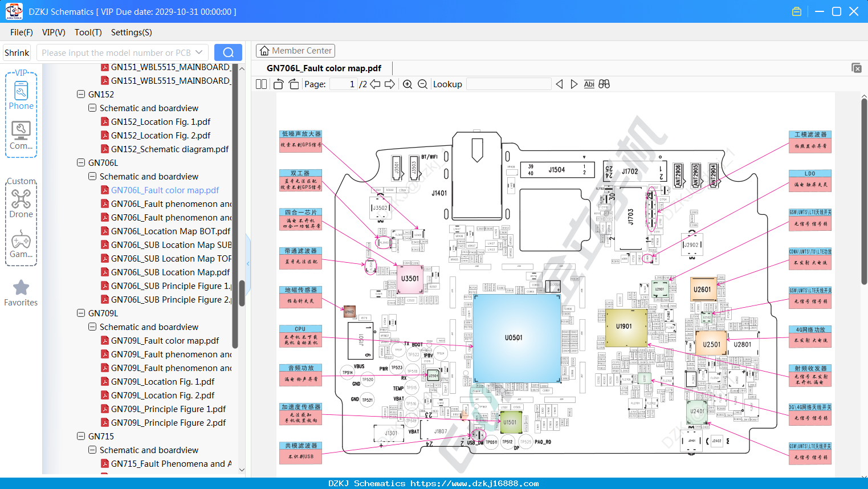The image size is (868, 489).
Task: Rotate the page clockwise
Action: pos(294,84)
